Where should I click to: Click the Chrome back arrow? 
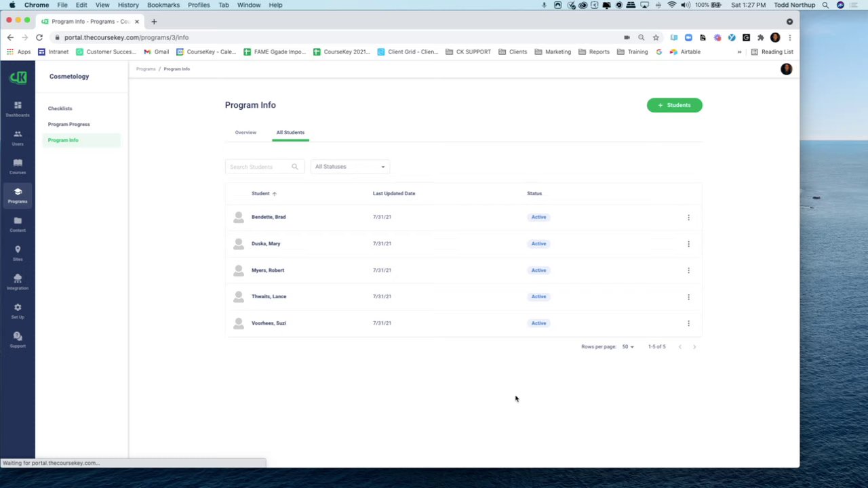click(10, 37)
